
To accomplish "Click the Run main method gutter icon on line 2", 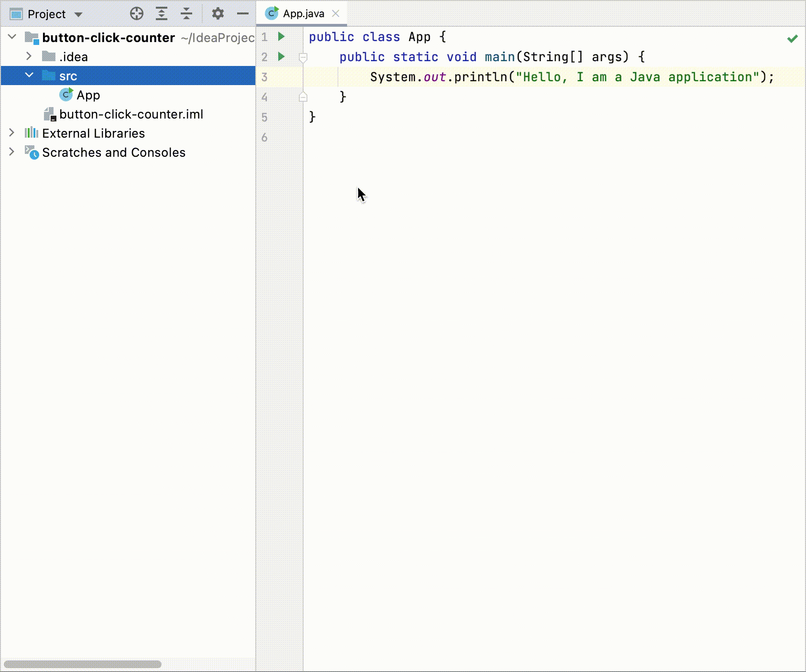I will pos(281,56).
